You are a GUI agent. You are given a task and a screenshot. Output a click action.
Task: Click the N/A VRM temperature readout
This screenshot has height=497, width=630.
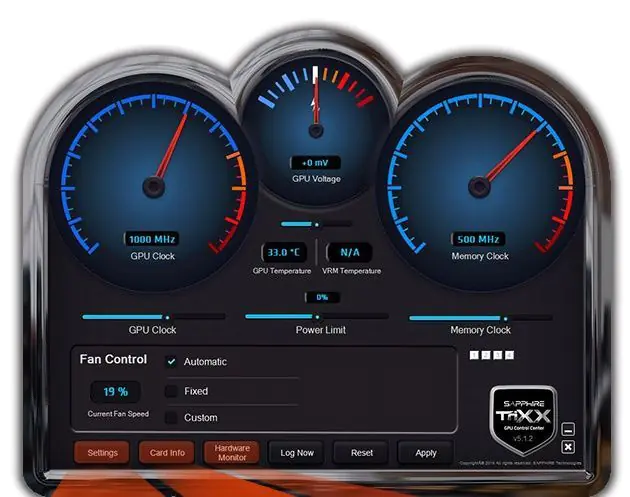(350, 252)
